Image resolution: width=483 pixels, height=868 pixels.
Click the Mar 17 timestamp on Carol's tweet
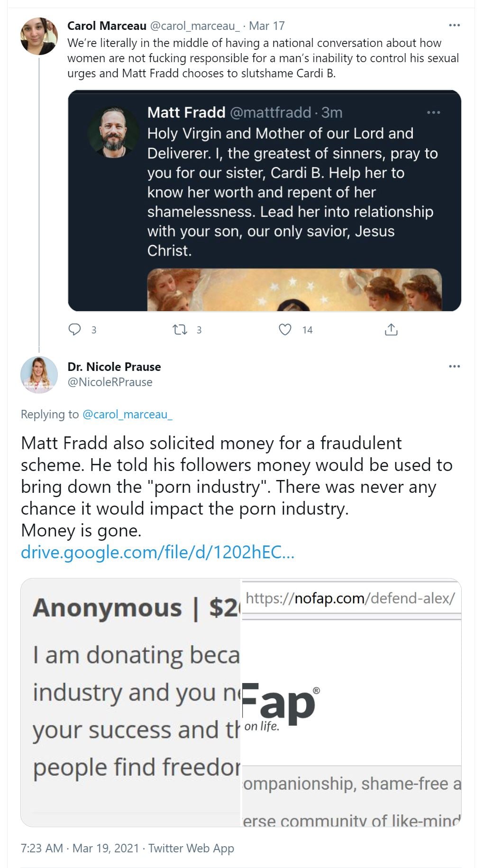267,26
